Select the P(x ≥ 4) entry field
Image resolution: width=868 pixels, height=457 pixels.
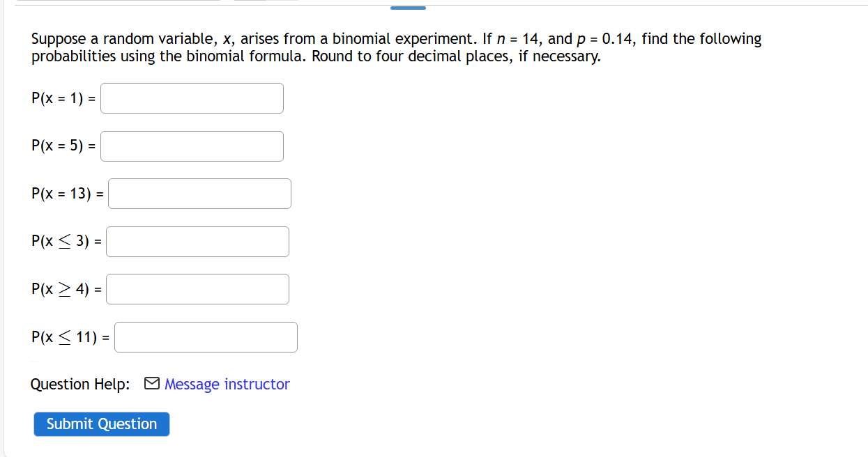pos(197,288)
